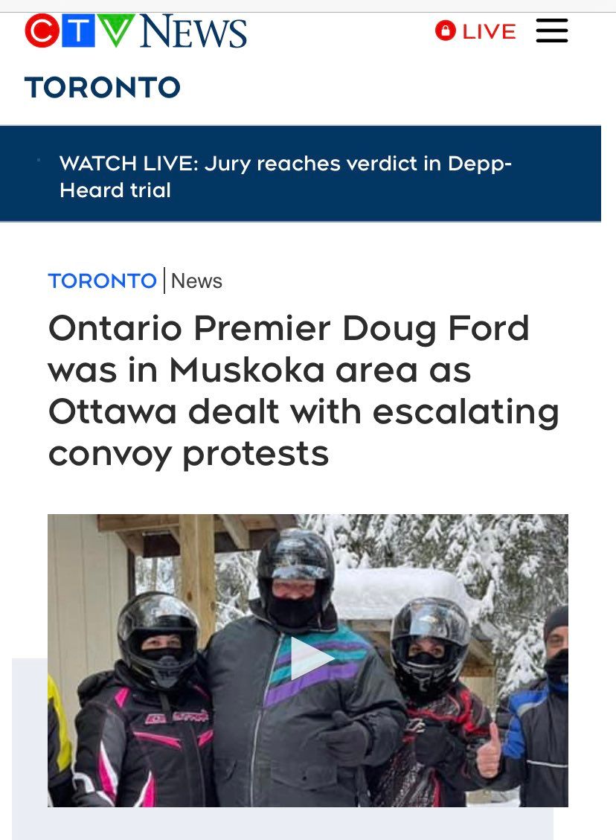
Task: Click the small bullet in breaking banner
Action: [39, 160]
